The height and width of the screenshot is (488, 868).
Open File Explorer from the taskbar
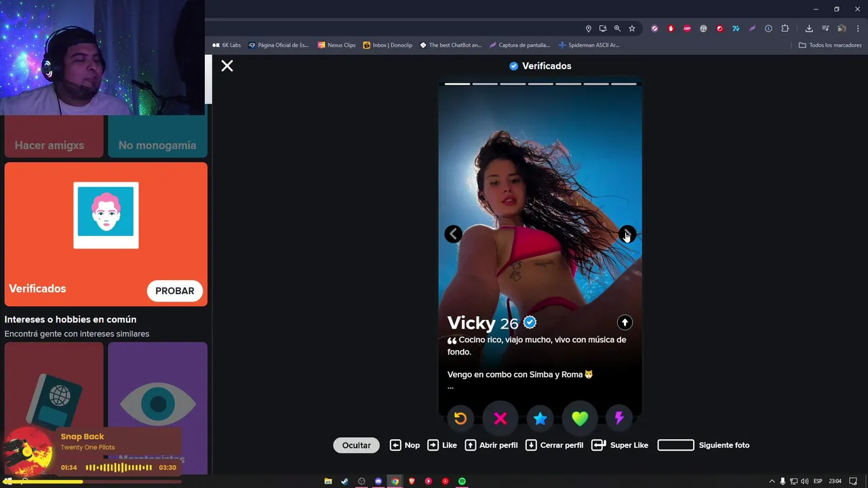click(328, 481)
